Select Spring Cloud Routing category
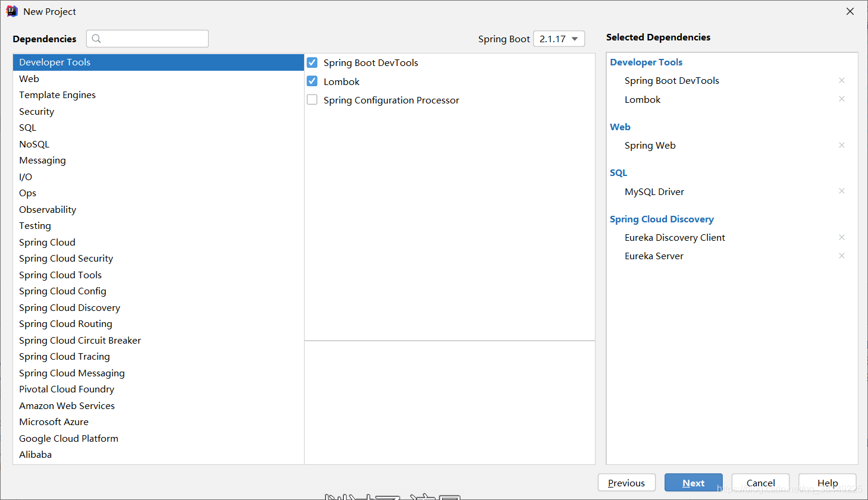This screenshot has width=868, height=500. (158, 324)
